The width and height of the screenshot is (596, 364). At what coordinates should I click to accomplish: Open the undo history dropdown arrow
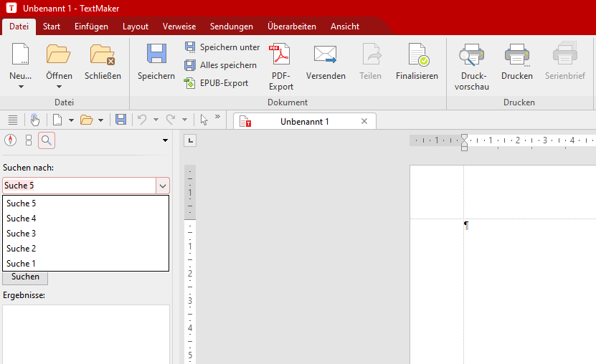[156, 120]
